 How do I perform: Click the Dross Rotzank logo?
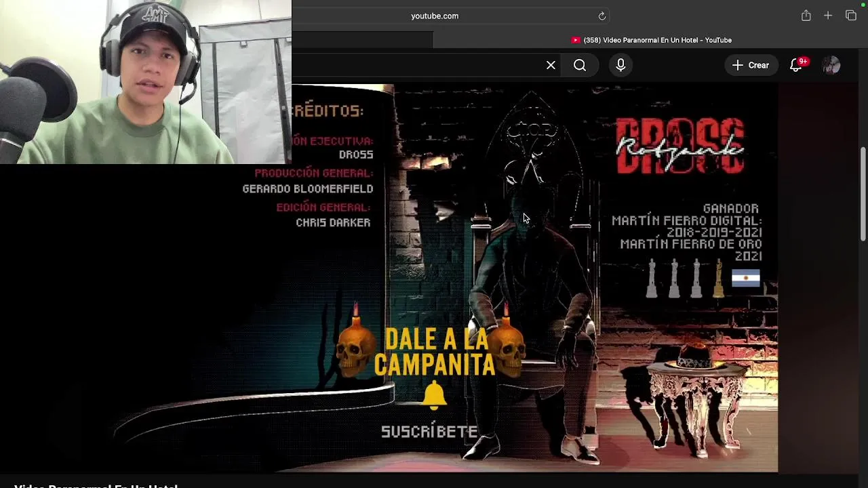coord(679,146)
